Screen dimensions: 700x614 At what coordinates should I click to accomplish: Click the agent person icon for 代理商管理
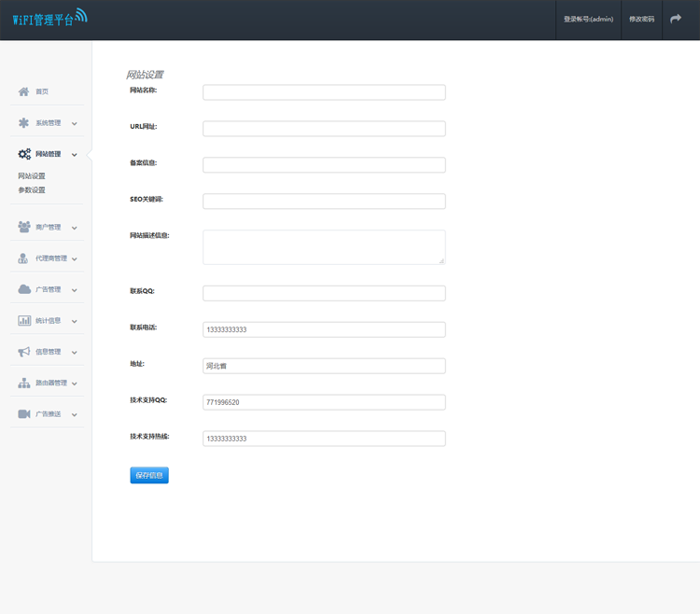tap(22, 258)
